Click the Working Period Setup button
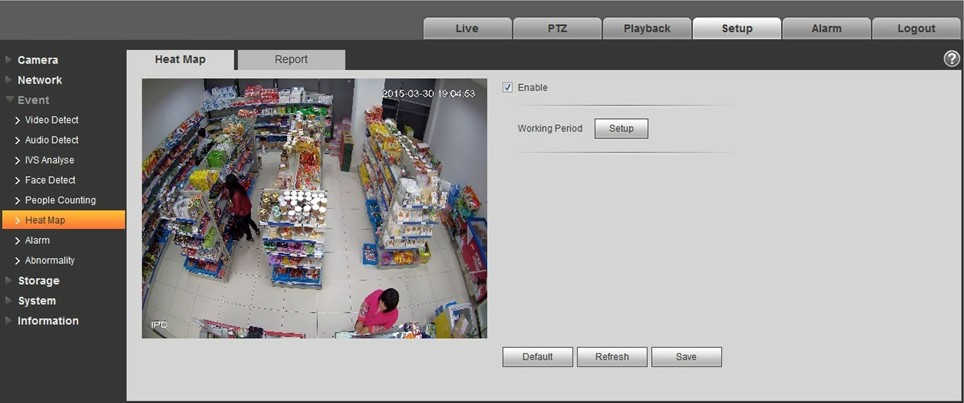964x403 pixels. click(x=621, y=128)
